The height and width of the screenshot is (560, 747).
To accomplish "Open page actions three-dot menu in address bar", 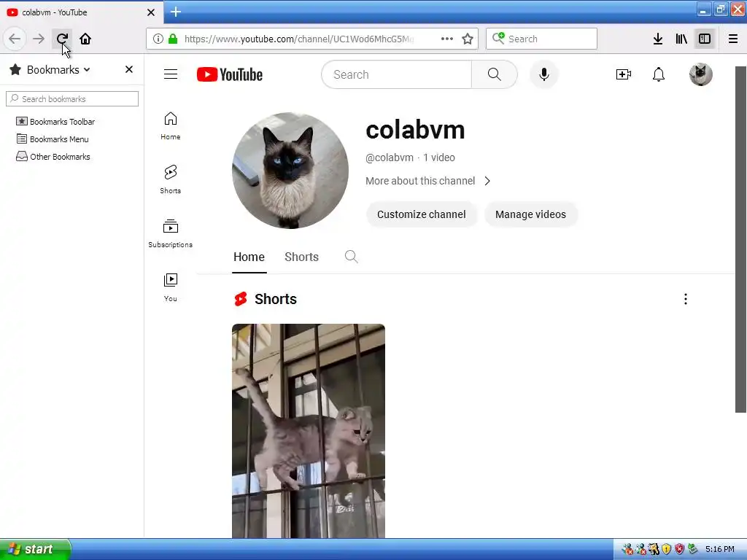I will click(447, 39).
